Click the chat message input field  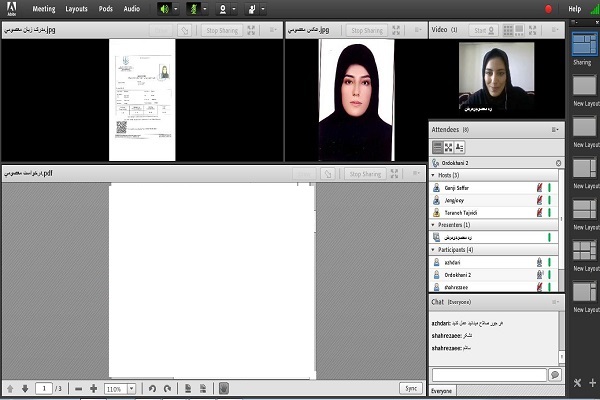(x=489, y=375)
